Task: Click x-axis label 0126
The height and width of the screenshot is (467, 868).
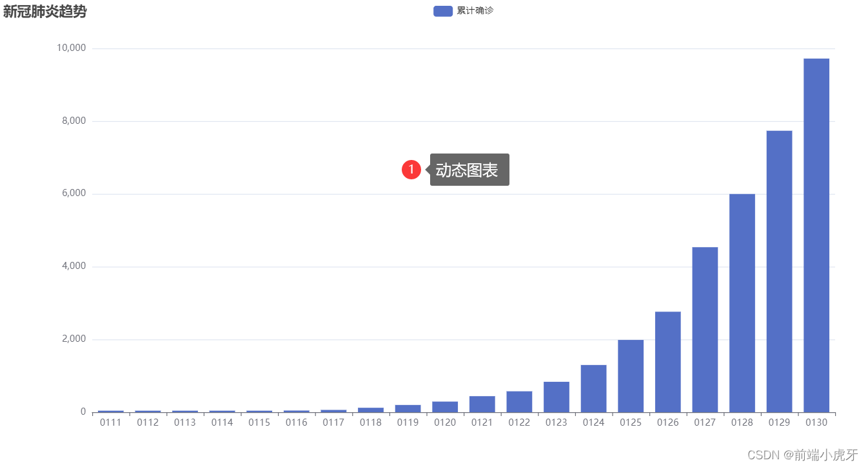Action: [668, 422]
